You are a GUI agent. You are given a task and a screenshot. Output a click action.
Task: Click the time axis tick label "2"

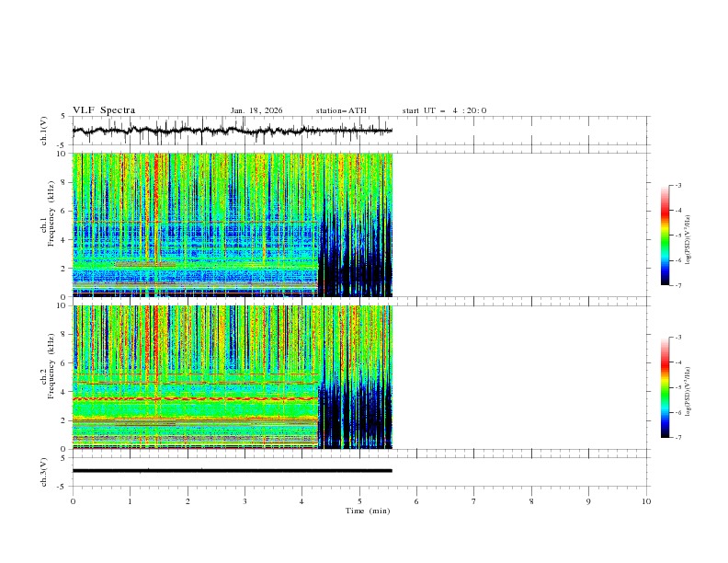point(188,501)
